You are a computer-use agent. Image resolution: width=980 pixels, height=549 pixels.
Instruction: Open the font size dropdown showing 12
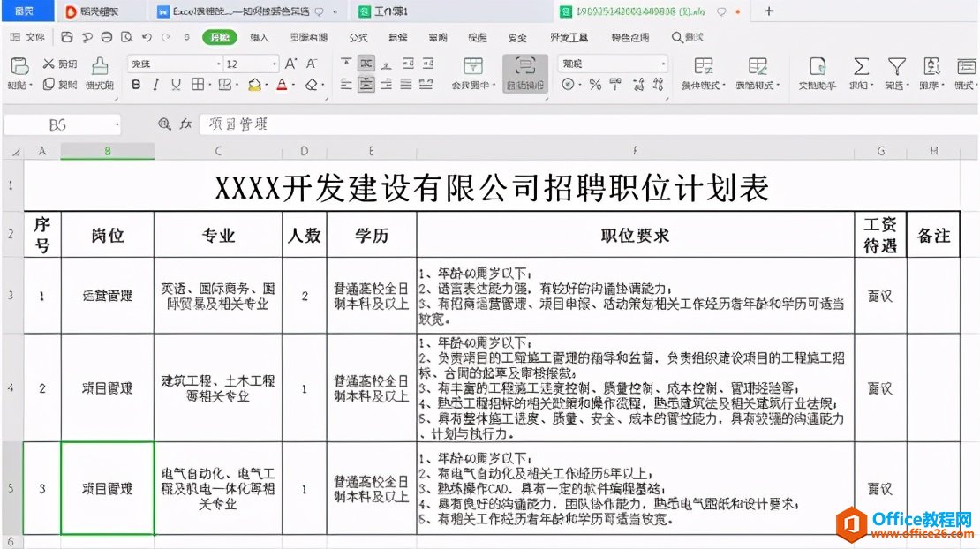coord(274,64)
